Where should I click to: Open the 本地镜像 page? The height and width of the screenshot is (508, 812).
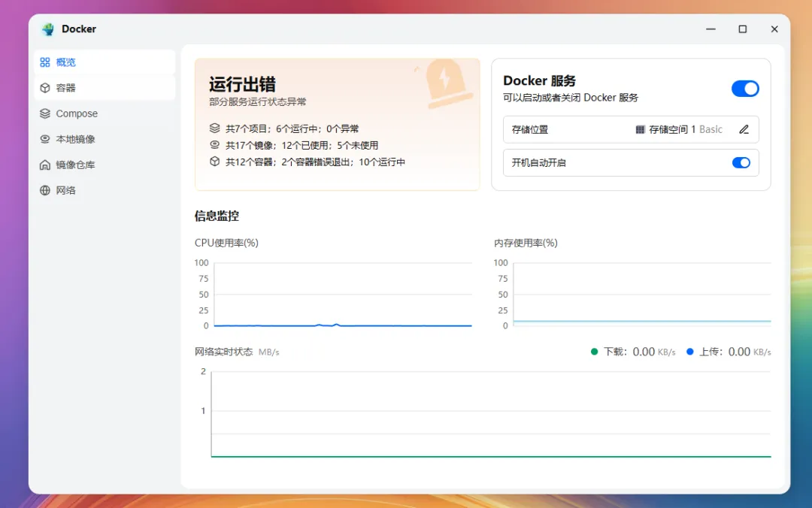tap(105, 139)
